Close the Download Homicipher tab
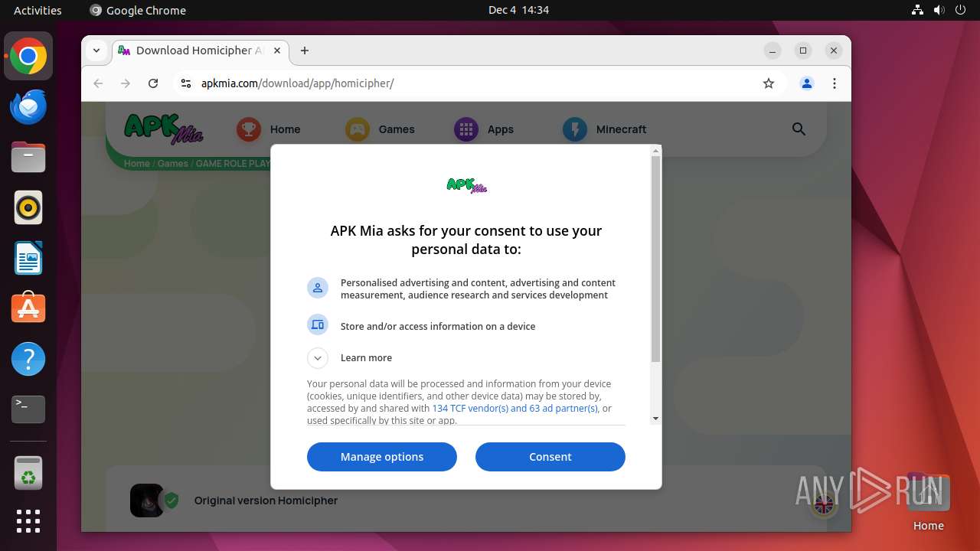Image resolution: width=980 pixels, height=551 pixels. pyautogui.click(x=277, y=51)
